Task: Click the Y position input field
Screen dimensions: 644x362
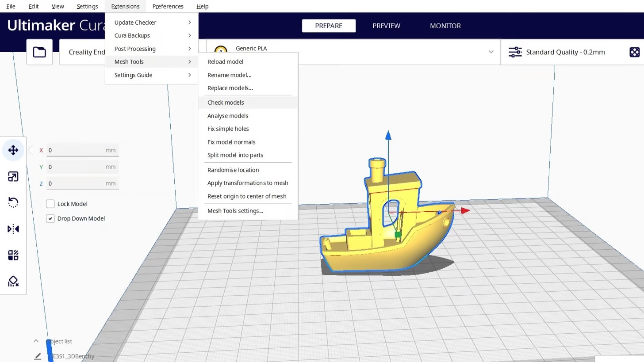Action: pos(82,167)
